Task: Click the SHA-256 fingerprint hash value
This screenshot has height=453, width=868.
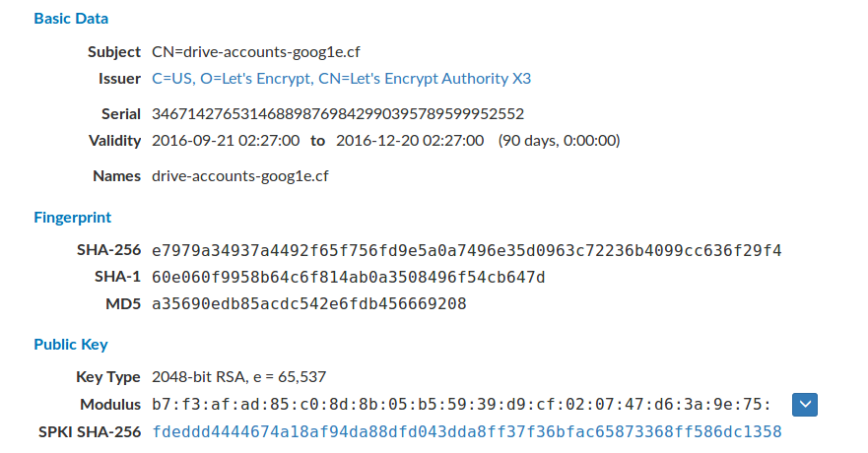Action: [x=466, y=250]
